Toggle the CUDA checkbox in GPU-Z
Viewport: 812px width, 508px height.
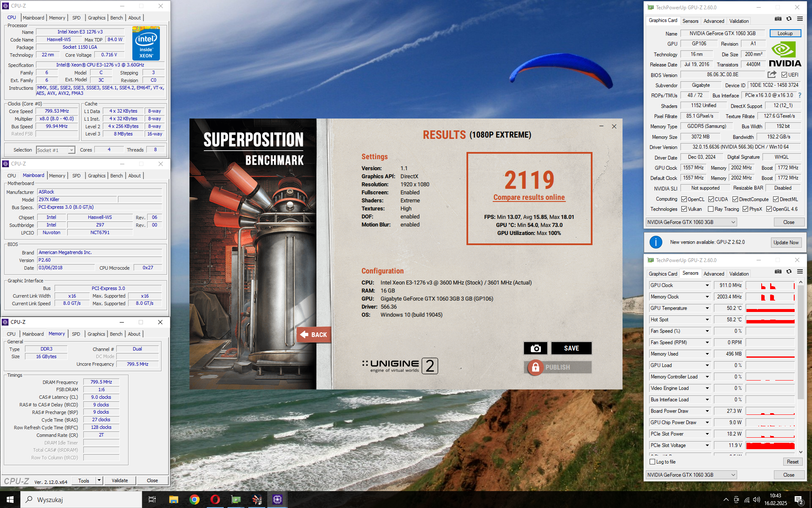(711, 199)
